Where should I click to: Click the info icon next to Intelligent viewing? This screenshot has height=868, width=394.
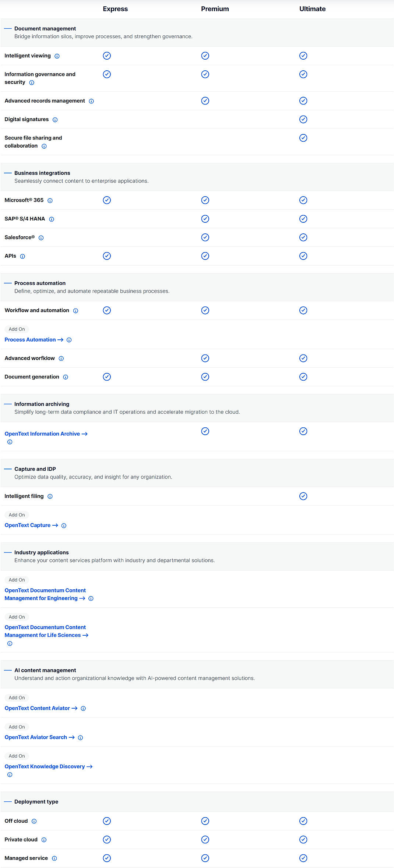[x=57, y=56]
